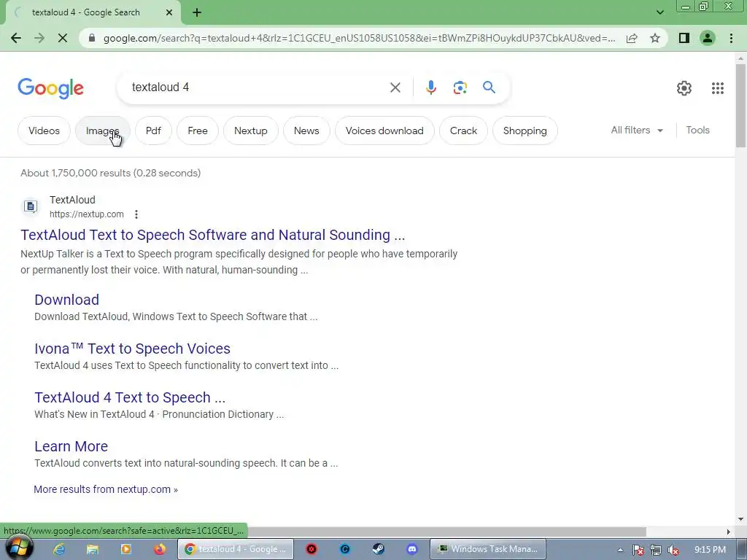Click the forward navigation arrow
Screen dimensions: 747x560
tap(39, 38)
